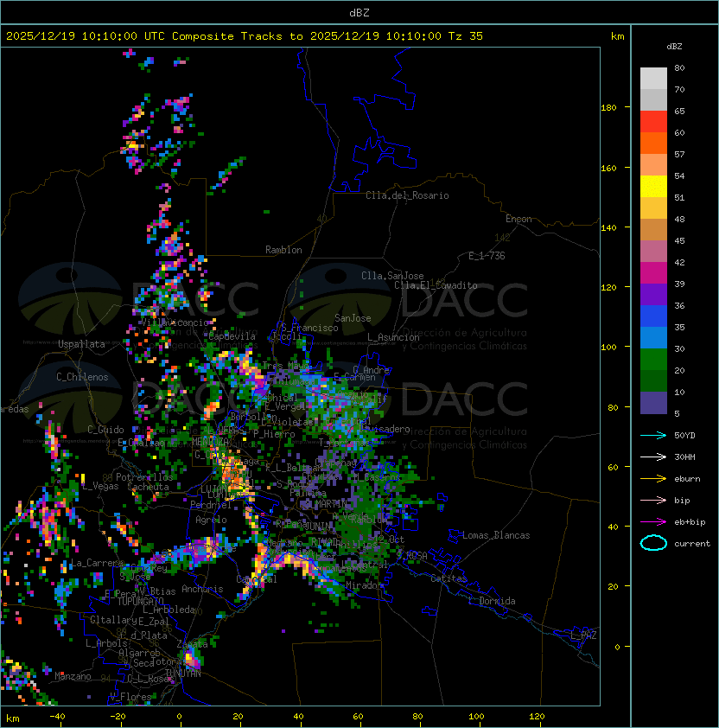Click the 'S_Francisco' map label
This screenshot has height=728, width=719.
[x=309, y=328]
